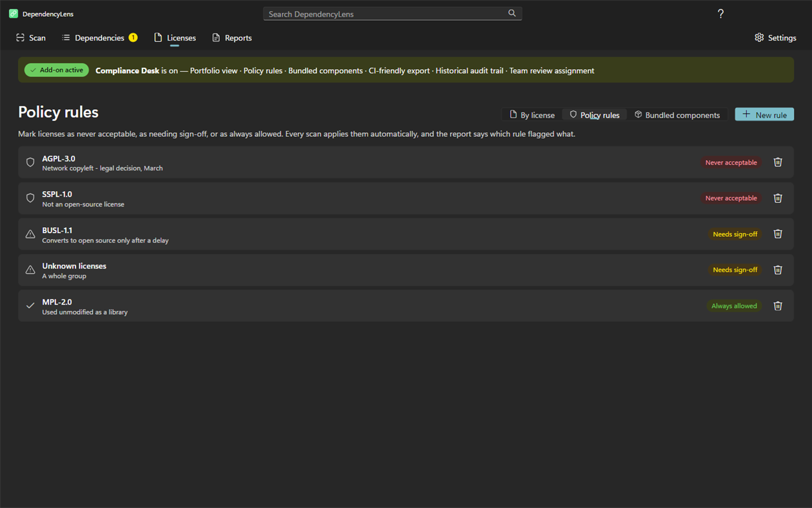Click the warning triangle beside Unknown licenses

click(x=30, y=270)
